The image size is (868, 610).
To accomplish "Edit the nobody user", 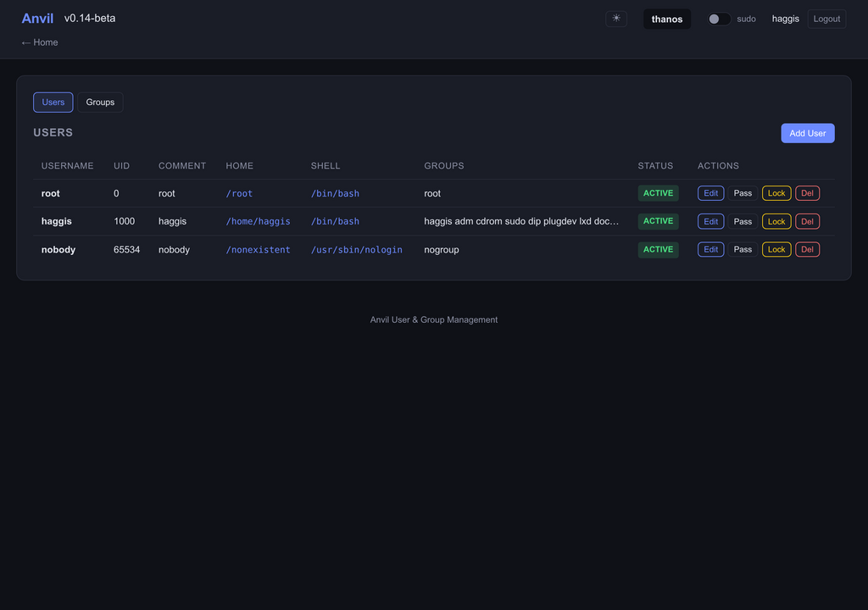I will coord(710,250).
